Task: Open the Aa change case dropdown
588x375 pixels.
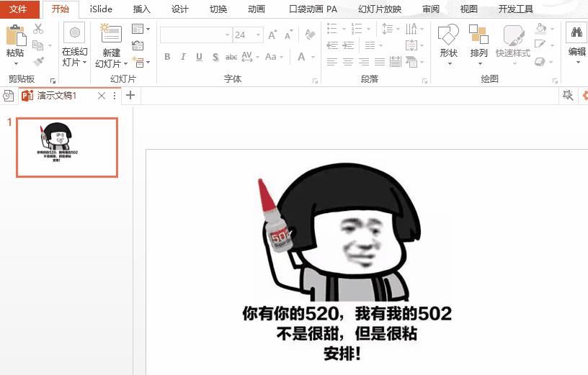Action: click(274, 57)
